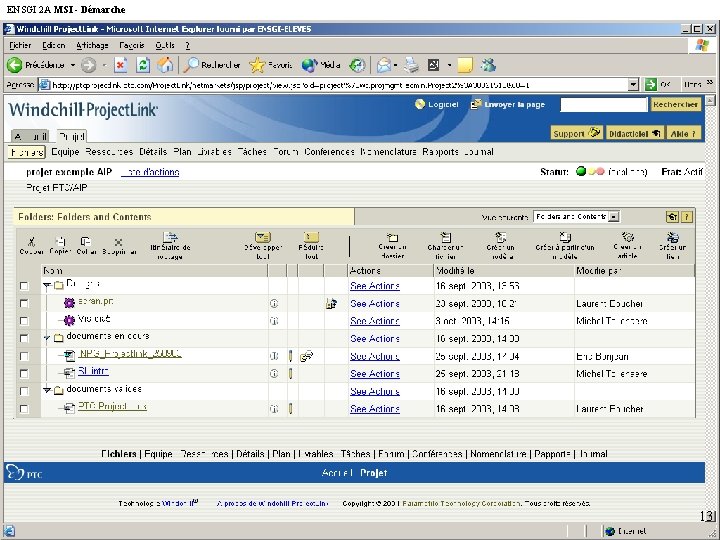
Task: Click into the Windchill search input field
Action: tap(603, 105)
